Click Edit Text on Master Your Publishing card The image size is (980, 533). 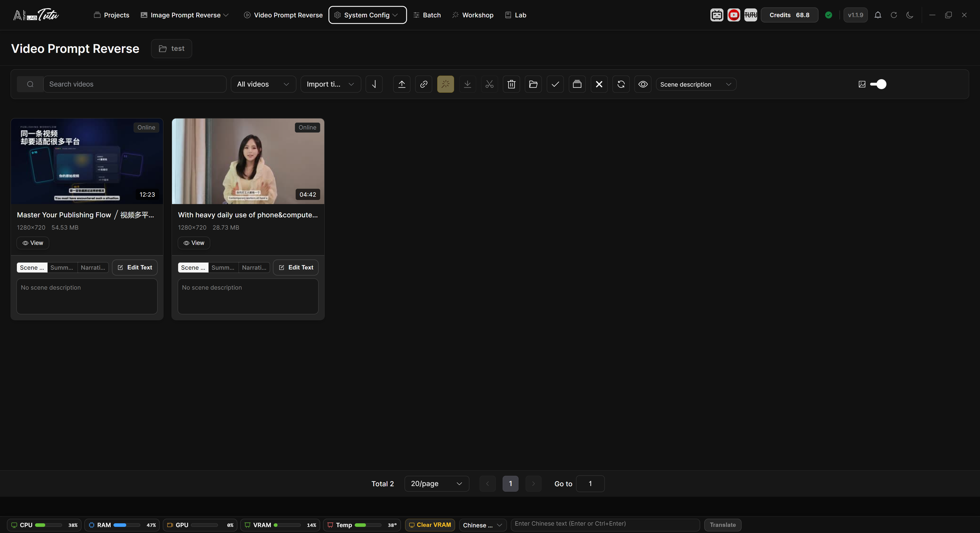[x=135, y=267]
